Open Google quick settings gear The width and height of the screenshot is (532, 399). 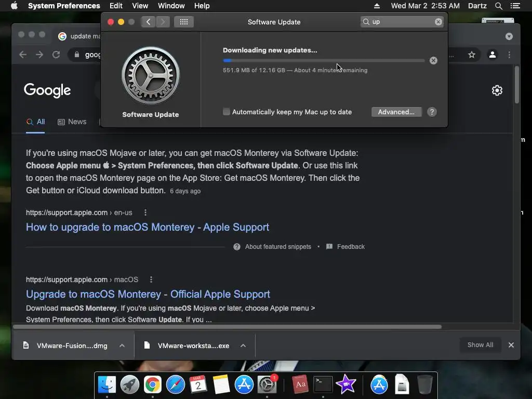pyautogui.click(x=497, y=90)
